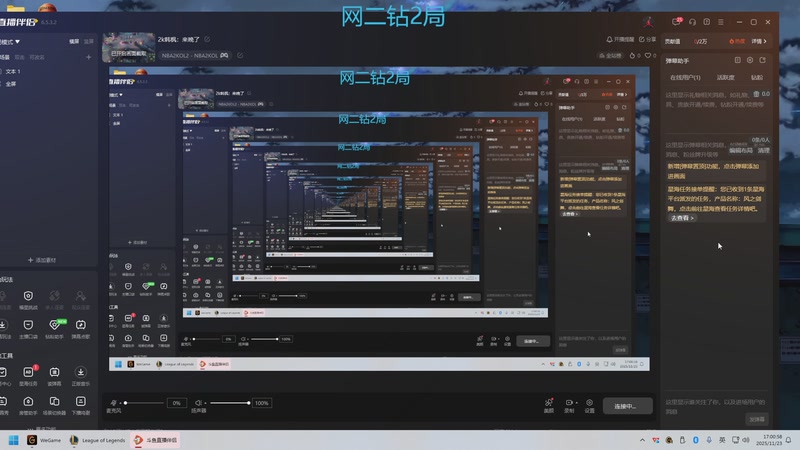The image size is (800, 450).
Task: Click the plus icon to add a scene
Action: [88, 57]
